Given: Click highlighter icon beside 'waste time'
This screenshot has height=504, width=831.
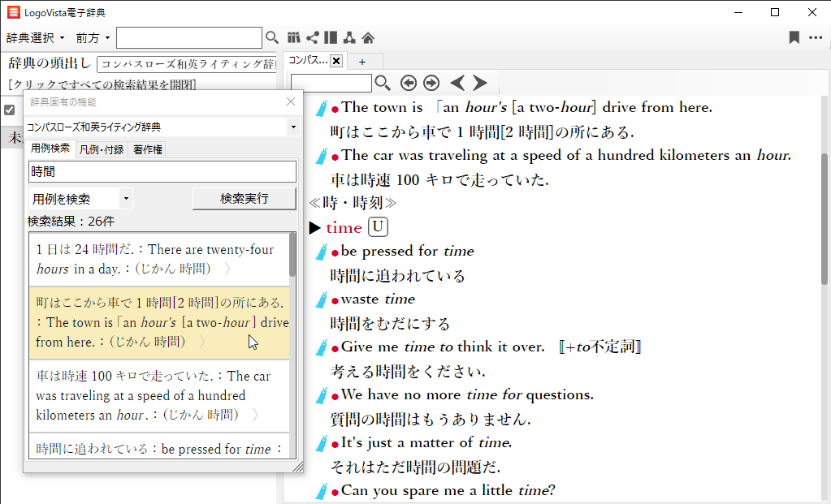Looking at the screenshot, I should 322,300.
